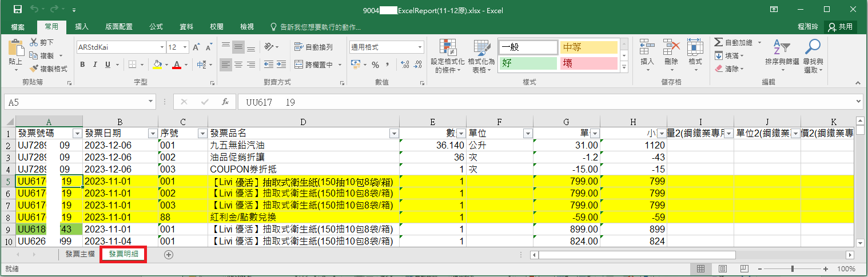Apply percent style
The width and height of the screenshot is (868, 277).
375,65
